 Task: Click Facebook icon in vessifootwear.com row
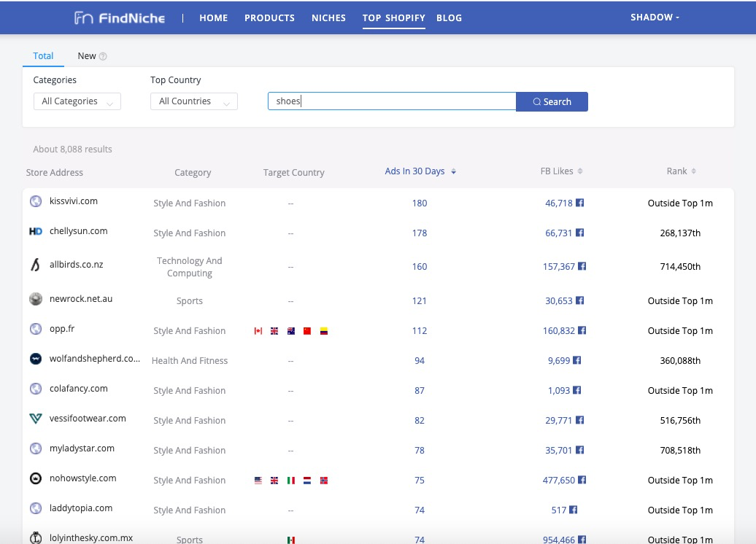pos(580,420)
